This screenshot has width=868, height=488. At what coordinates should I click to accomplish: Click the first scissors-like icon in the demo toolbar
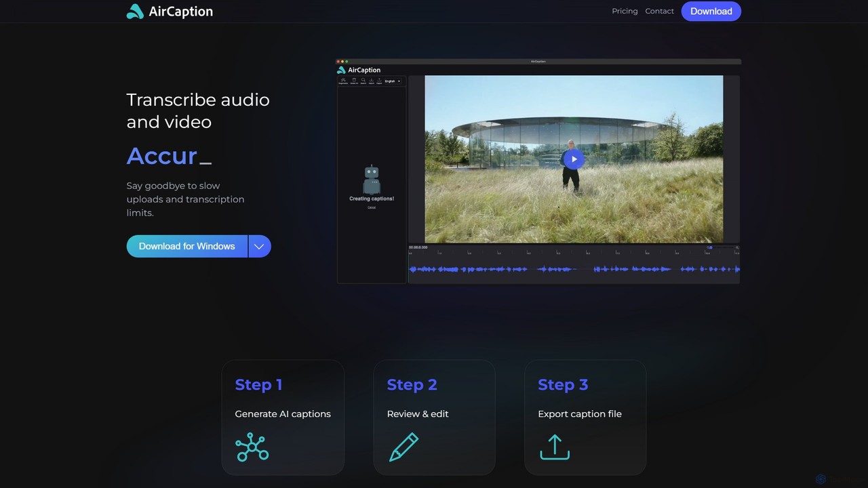pos(343,80)
